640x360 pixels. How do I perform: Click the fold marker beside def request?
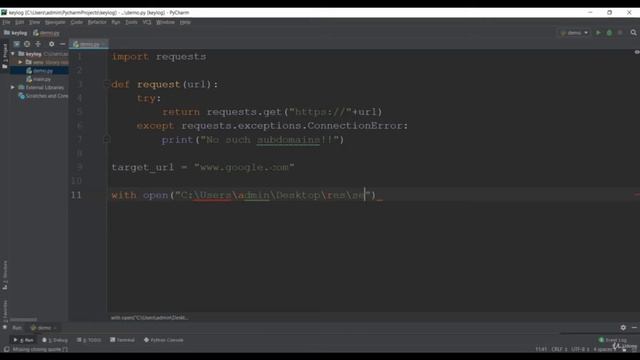click(107, 84)
